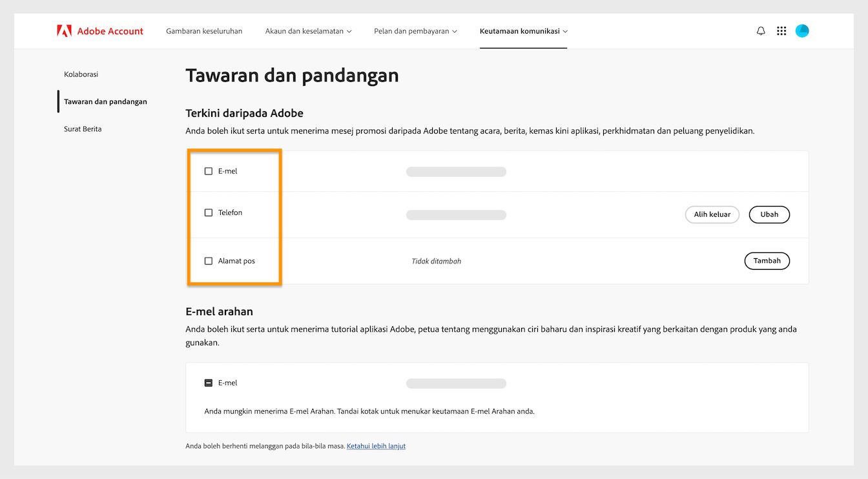Expand the Keutamaan komunikasi dropdown
The image size is (868, 479).
pyautogui.click(x=523, y=30)
